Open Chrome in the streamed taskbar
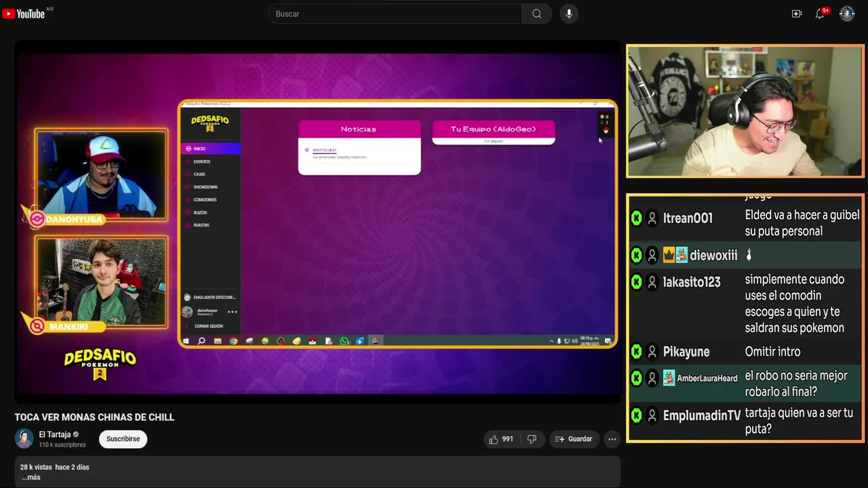This screenshot has height=488, width=868. coord(233,341)
